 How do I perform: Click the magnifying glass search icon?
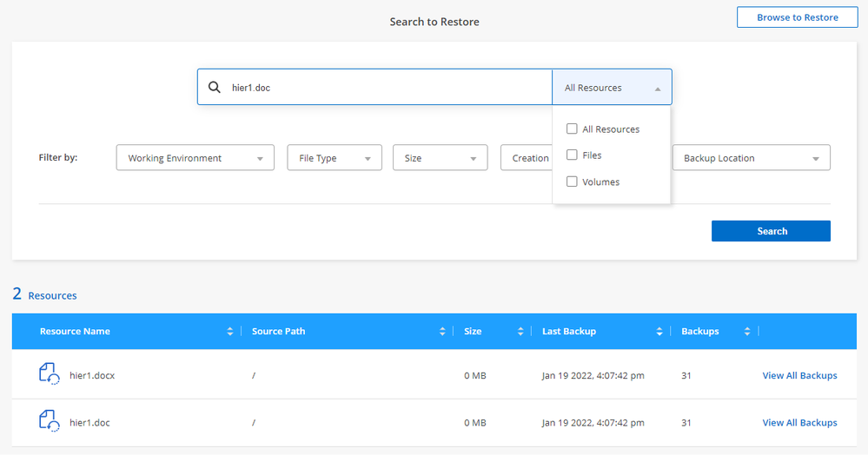tap(215, 88)
